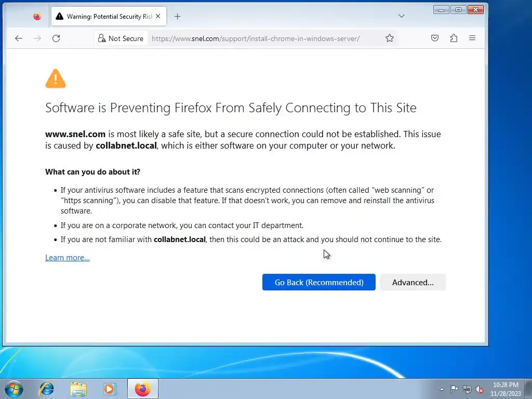Image resolution: width=532 pixels, height=399 pixels.
Task: Open the Learn more… link
Action: pyautogui.click(x=68, y=258)
